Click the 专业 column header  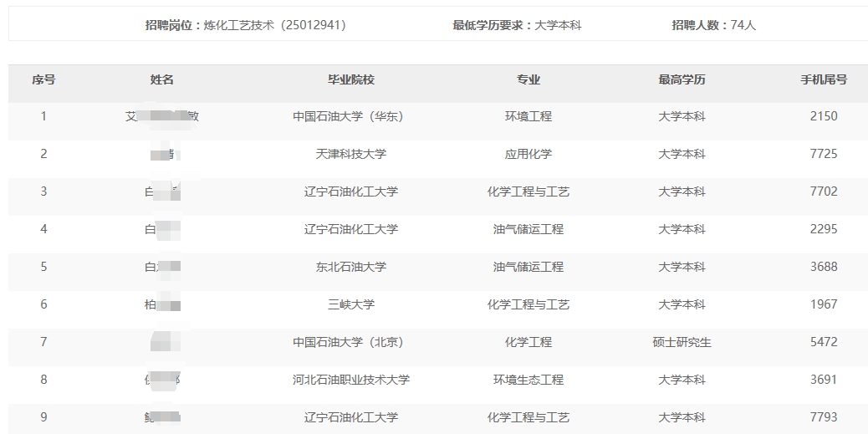coord(528,79)
